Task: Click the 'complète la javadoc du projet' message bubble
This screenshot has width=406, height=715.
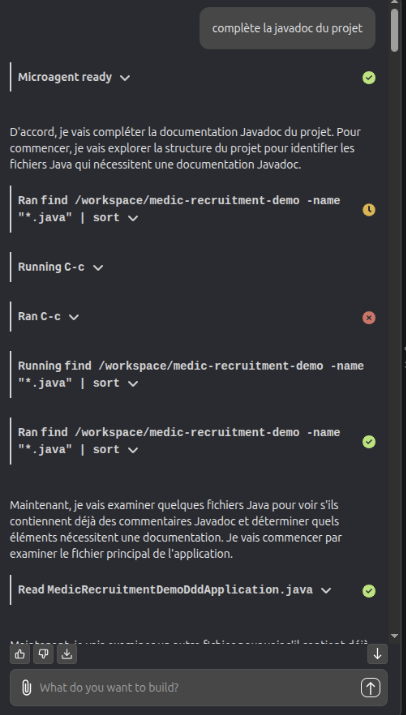Action: click(x=287, y=28)
